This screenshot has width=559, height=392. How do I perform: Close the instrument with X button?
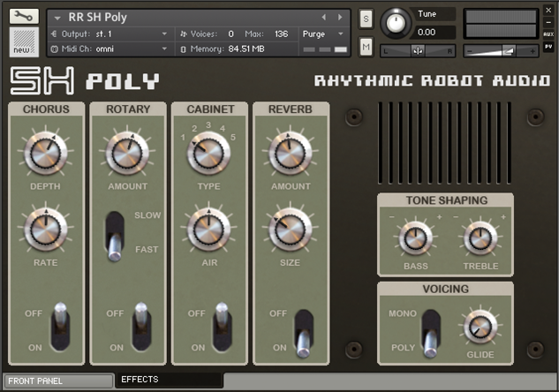[548, 10]
